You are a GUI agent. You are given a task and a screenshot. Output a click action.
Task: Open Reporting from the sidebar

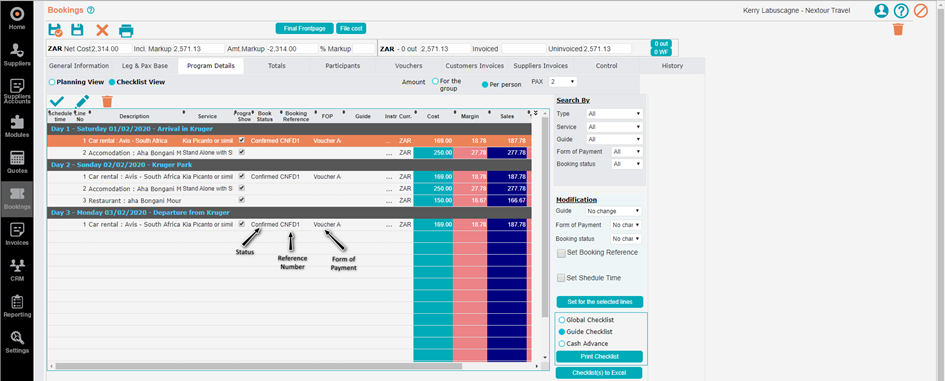pyautogui.click(x=17, y=306)
